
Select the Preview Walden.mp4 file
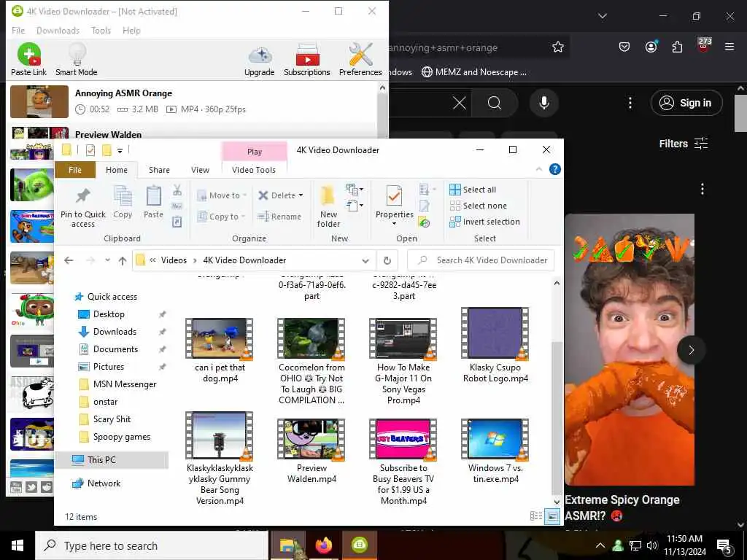(x=311, y=451)
